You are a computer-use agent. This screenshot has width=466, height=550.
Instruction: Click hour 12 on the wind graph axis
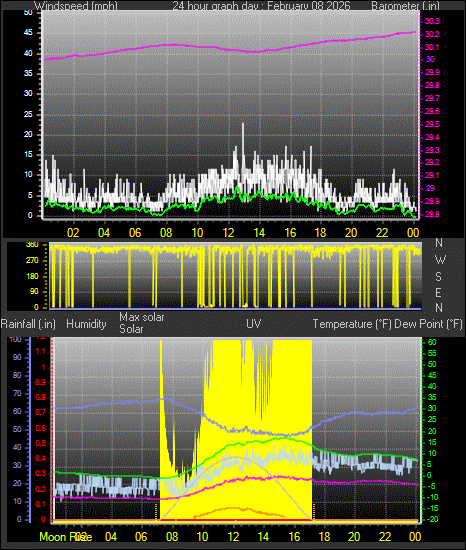coord(228,233)
